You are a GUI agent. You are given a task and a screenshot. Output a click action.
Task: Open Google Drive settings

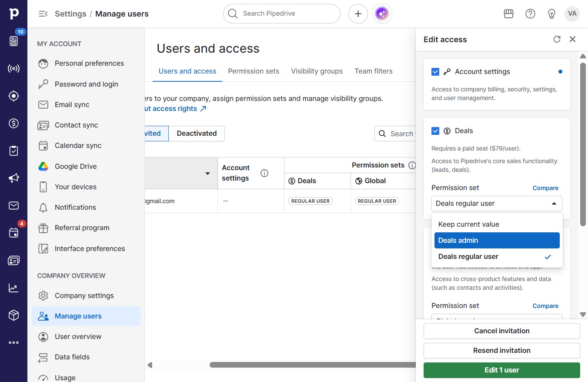tap(86, 167)
